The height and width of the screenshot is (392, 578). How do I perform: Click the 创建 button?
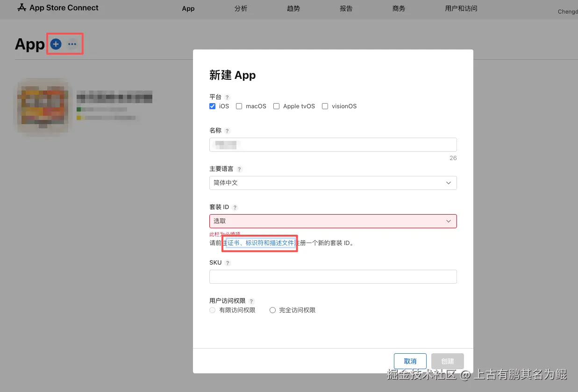click(x=448, y=361)
